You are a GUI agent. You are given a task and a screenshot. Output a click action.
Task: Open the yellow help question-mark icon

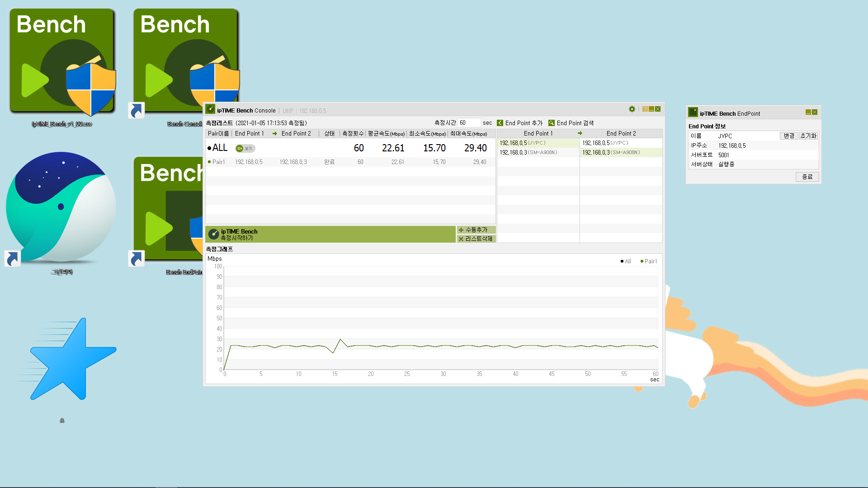[645, 109]
